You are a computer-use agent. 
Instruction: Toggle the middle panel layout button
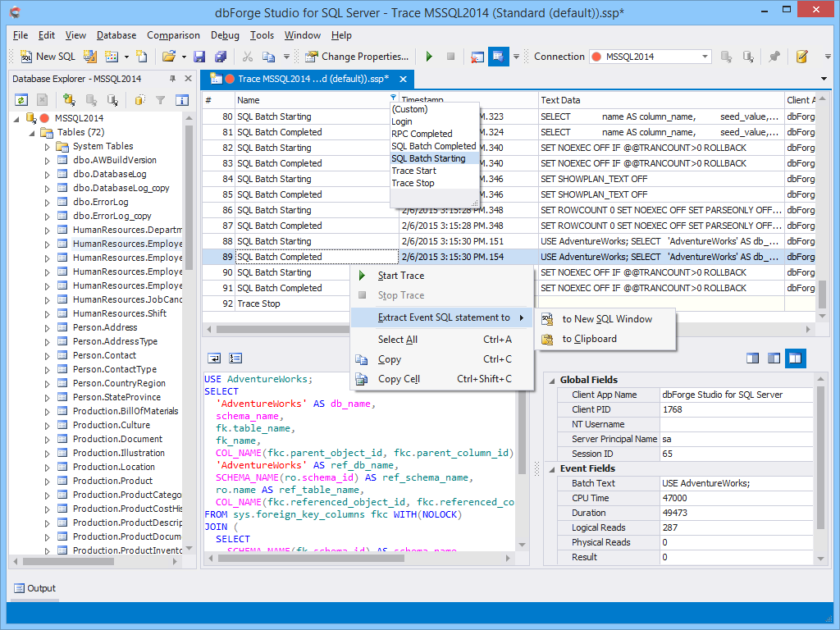click(774, 358)
